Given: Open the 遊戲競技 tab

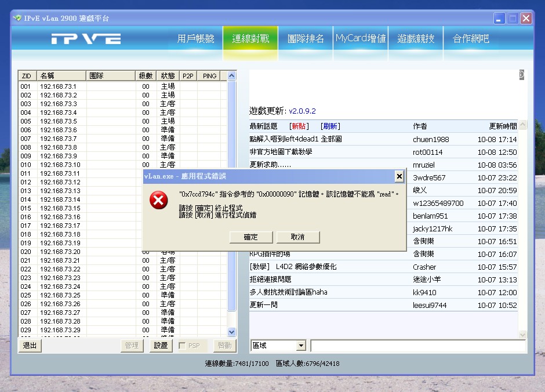Looking at the screenshot, I should (x=416, y=39).
